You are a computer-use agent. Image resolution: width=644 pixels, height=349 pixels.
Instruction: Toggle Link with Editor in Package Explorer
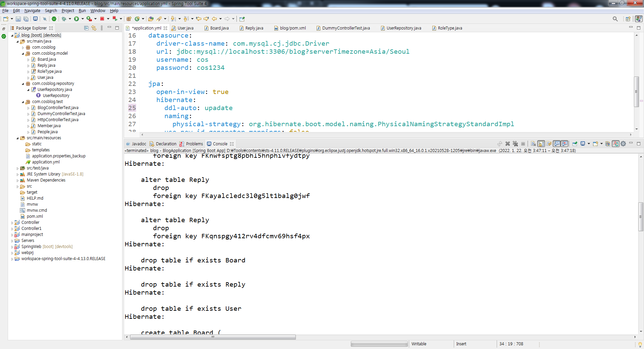[94, 28]
